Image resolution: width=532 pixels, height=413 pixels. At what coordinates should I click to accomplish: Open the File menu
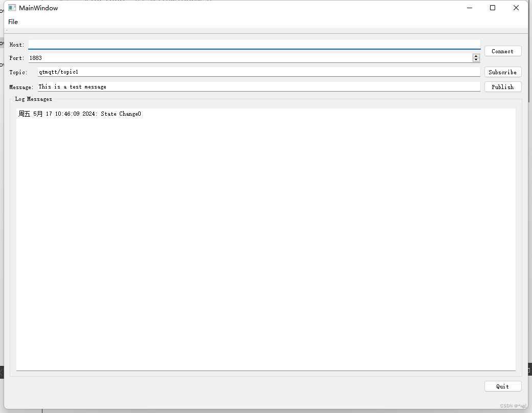[x=13, y=21]
